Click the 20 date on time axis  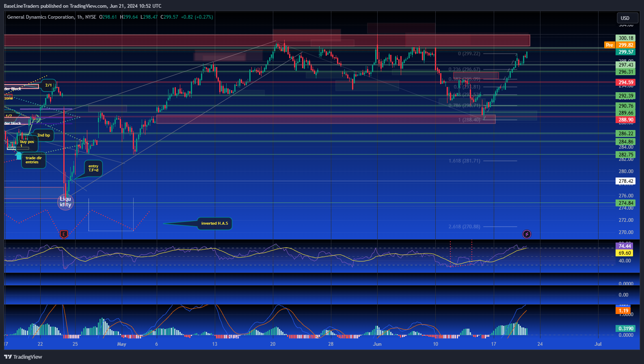pyautogui.click(x=273, y=344)
